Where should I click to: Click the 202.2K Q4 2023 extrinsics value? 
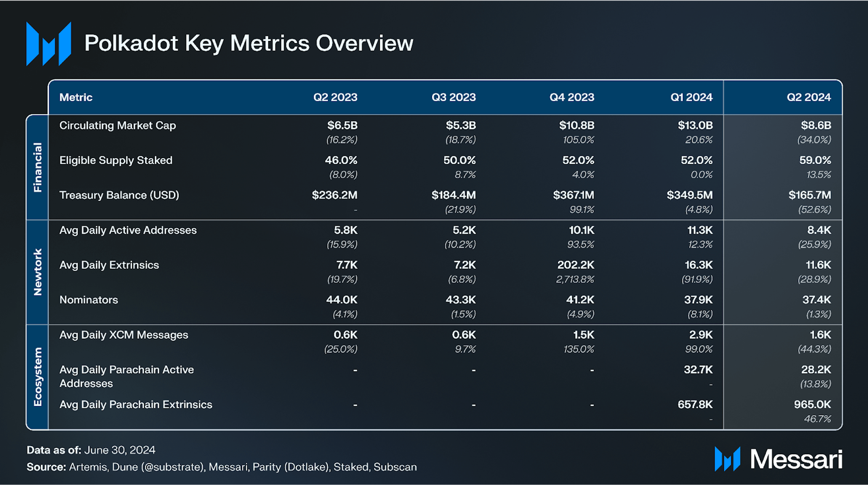575,265
